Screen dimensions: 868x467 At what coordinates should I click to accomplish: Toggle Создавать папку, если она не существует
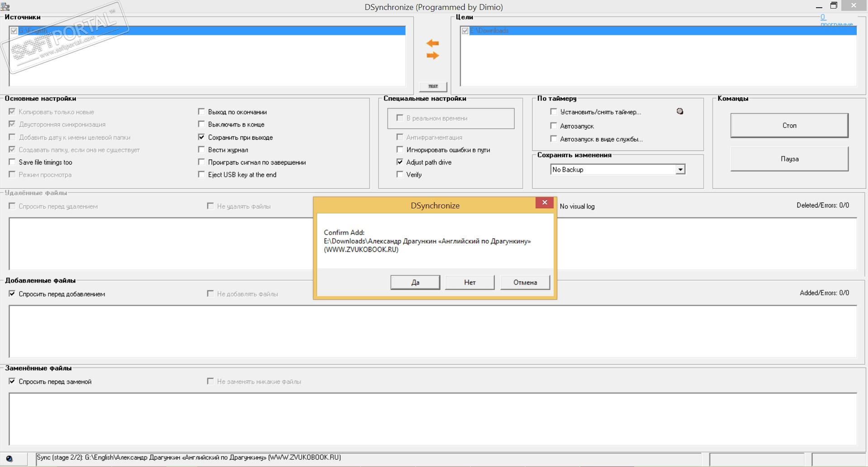[x=12, y=150]
